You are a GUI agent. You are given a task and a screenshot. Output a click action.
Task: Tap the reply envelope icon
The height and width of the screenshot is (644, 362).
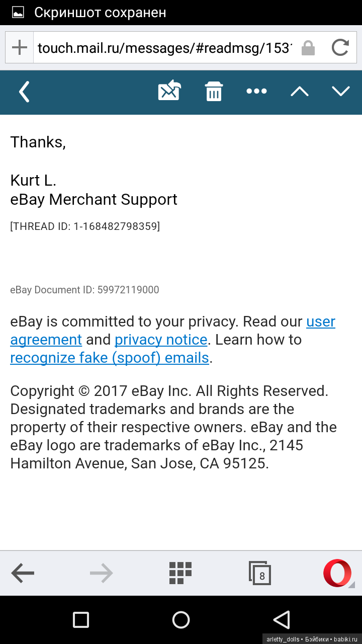pos(169,91)
